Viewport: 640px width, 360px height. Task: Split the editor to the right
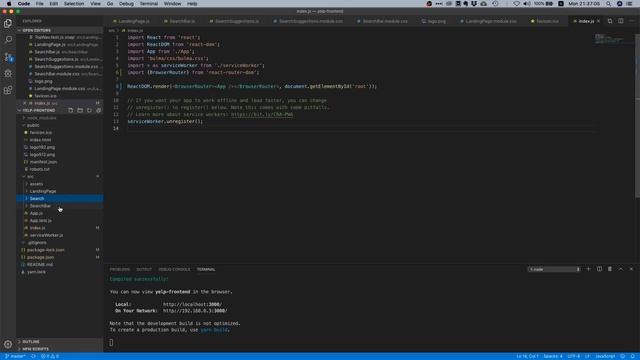click(620, 21)
